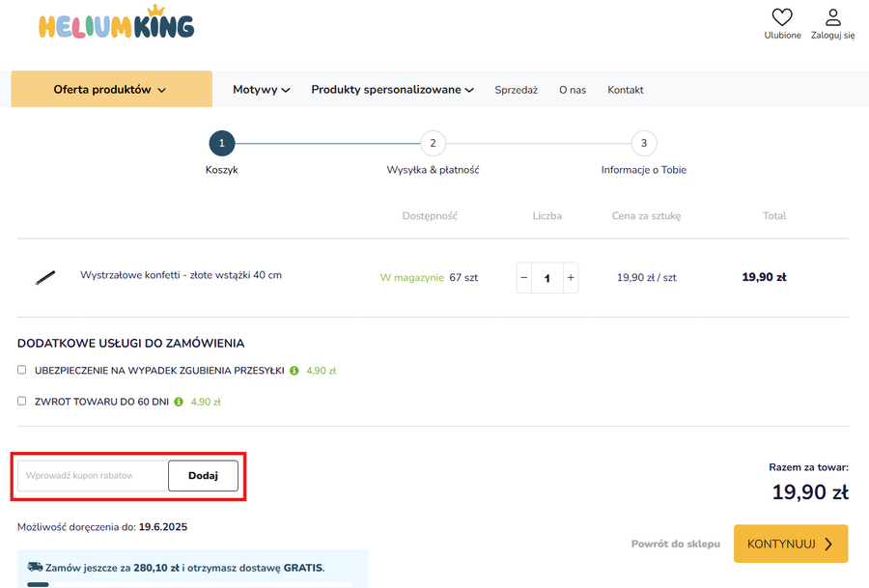Screen dimensions: 869x588
Task: Click the yellow KONTYNUUJ button
Action: tap(791, 544)
